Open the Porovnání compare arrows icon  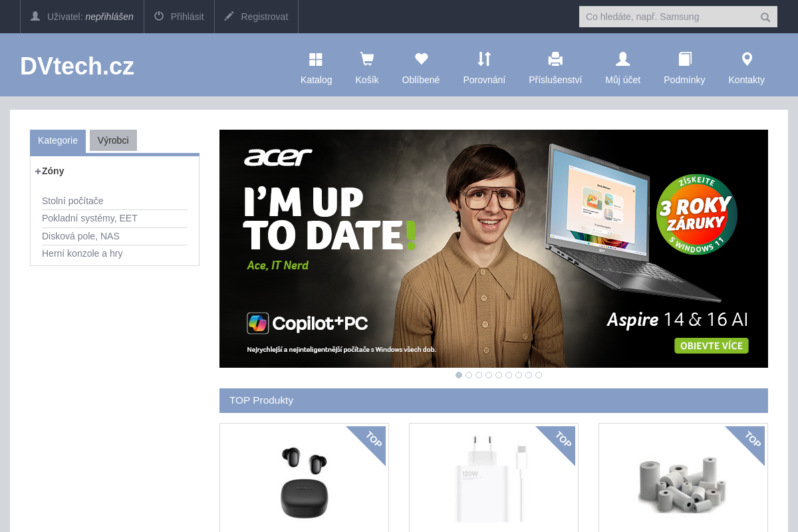[x=484, y=60]
